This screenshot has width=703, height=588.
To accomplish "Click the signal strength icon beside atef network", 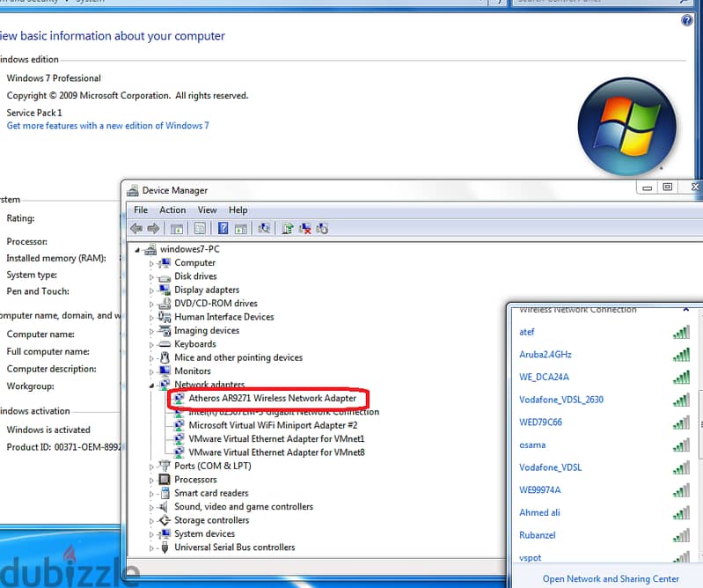I will [681, 333].
